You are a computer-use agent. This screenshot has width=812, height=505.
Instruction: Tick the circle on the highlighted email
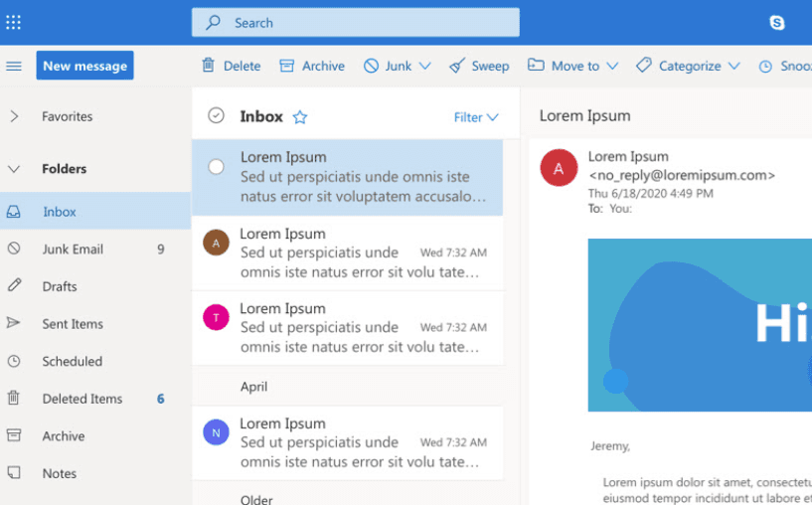[x=216, y=167]
